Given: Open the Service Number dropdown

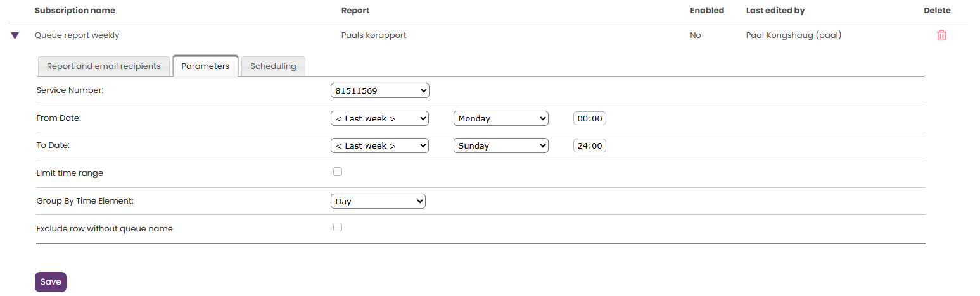Looking at the screenshot, I should point(379,91).
